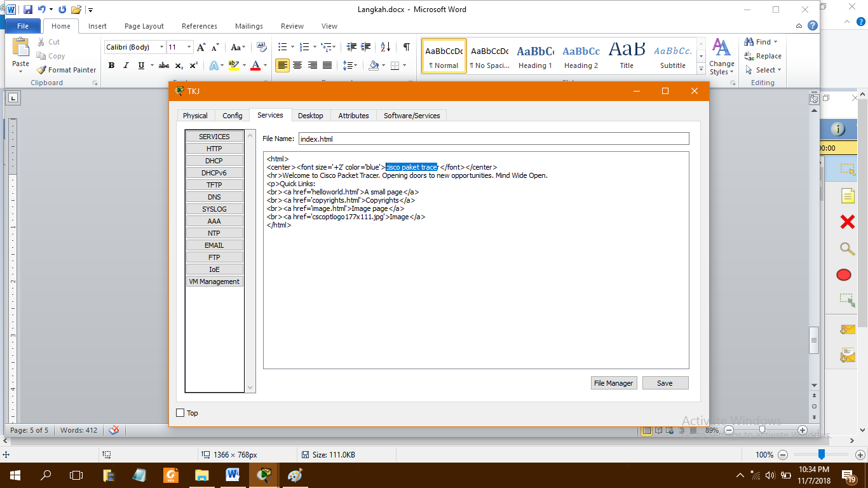Click the Line Spacing icon
This screenshot has width=868, height=488.
click(x=347, y=65)
